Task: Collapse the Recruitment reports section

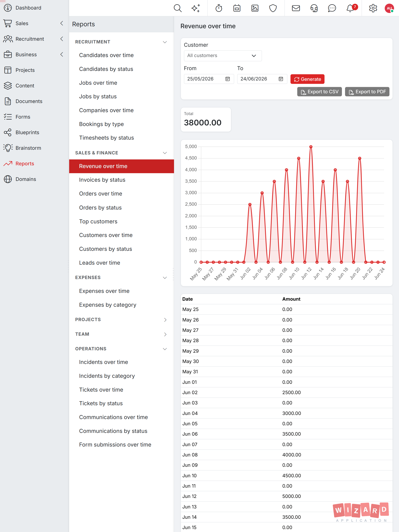Action: tap(165, 42)
